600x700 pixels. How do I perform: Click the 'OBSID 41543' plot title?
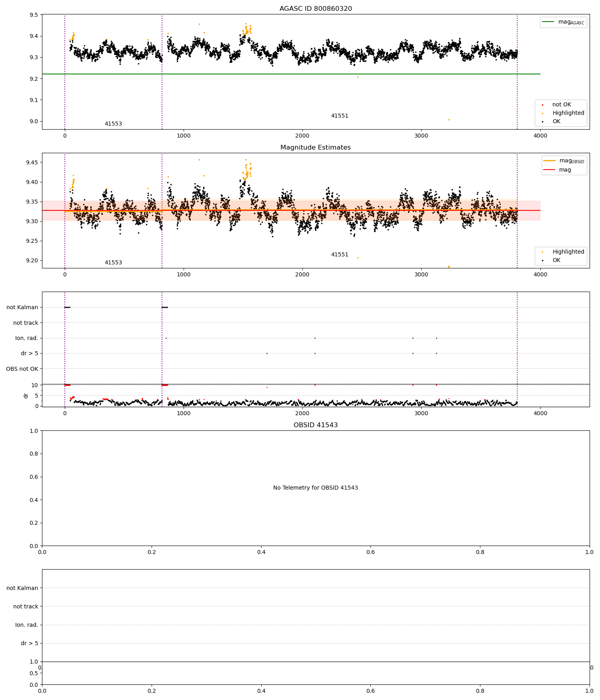(x=316, y=425)
